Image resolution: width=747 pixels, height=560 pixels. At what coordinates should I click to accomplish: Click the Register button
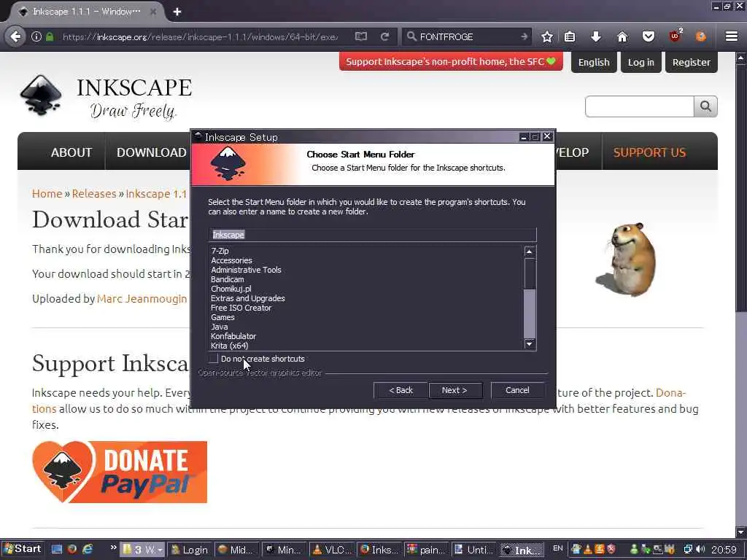[x=692, y=63]
